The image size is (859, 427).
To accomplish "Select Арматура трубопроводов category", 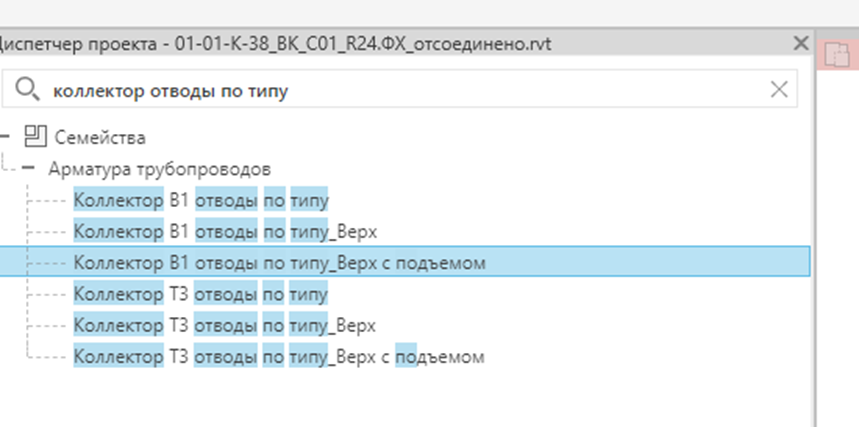I will 159,169.
